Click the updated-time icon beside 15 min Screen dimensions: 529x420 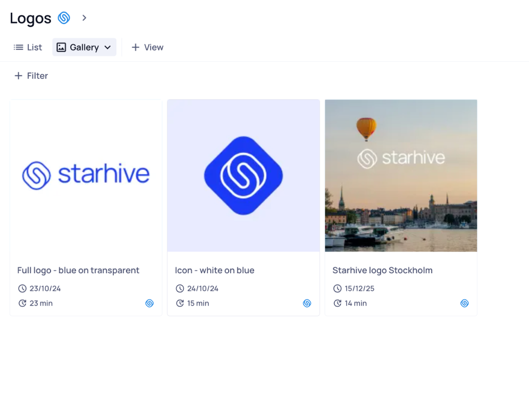click(x=180, y=304)
